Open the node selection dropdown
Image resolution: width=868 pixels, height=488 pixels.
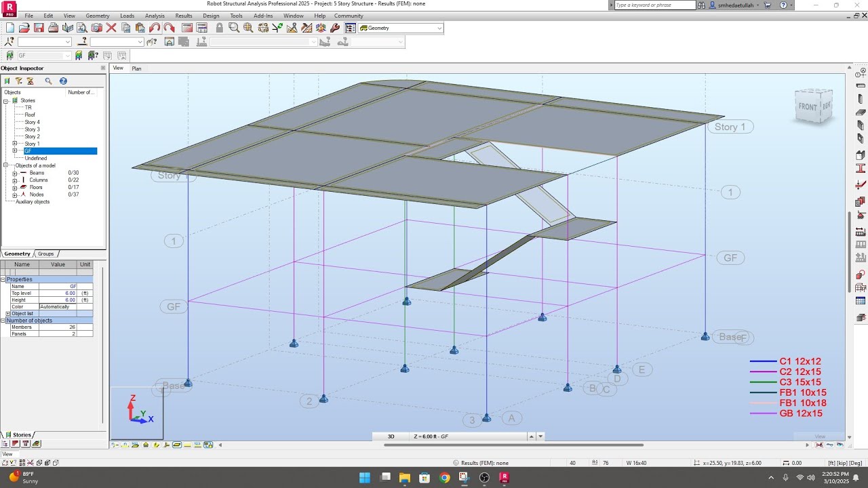click(x=67, y=42)
